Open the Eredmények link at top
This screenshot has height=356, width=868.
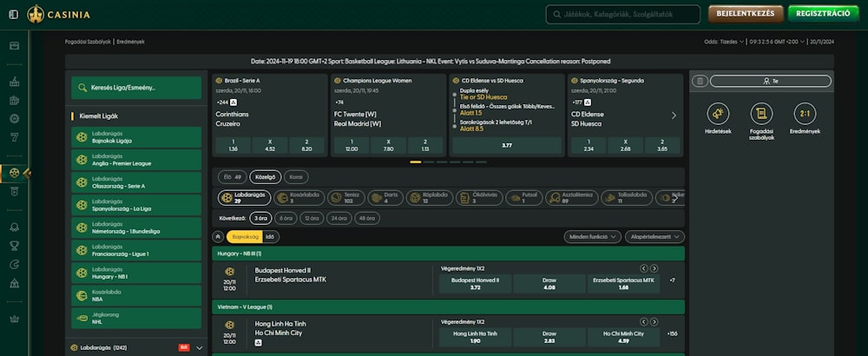(x=130, y=42)
